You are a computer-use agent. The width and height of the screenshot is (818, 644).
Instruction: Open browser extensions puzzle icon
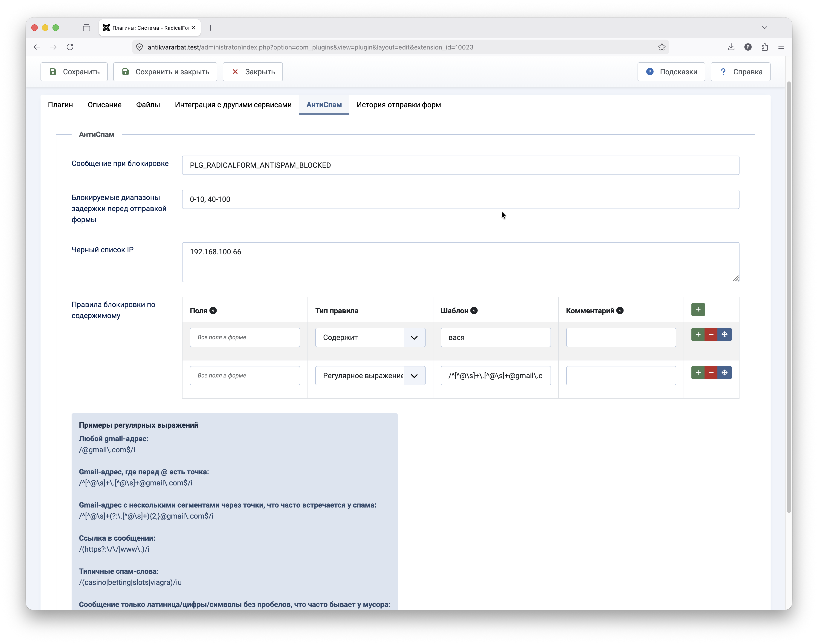pyautogui.click(x=764, y=47)
